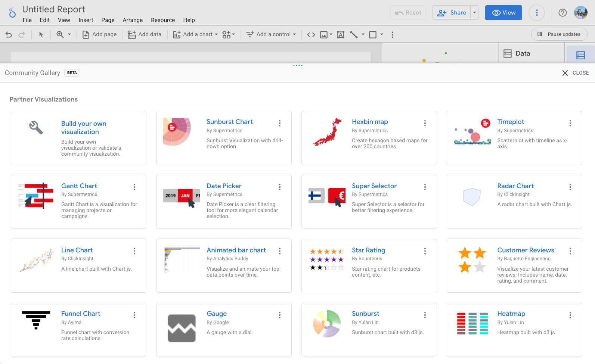Open the Resource menu
The width and height of the screenshot is (595, 364).
[x=163, y=20]
